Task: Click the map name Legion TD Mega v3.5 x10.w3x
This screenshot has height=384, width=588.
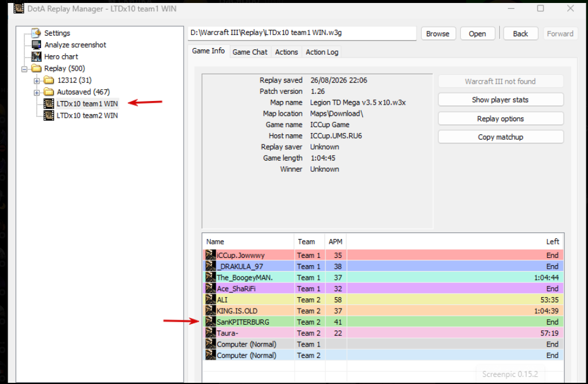Action: pos(358,102)
